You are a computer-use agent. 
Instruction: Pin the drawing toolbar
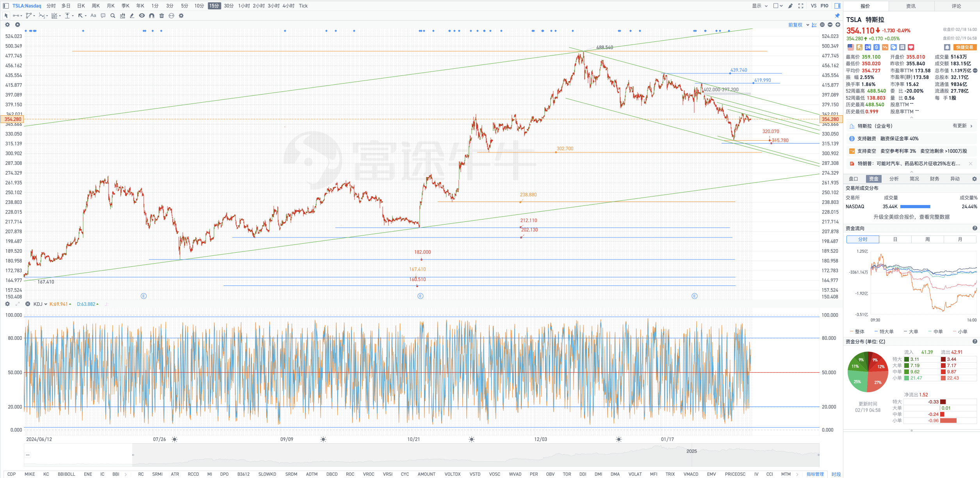(x=837, y=16)
